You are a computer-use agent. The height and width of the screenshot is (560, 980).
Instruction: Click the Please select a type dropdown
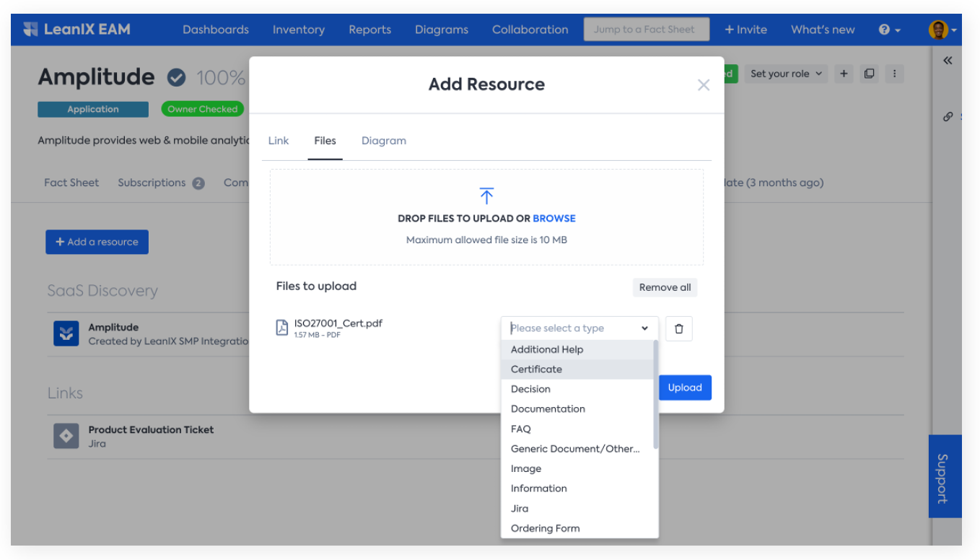click(x=579, y=328)
